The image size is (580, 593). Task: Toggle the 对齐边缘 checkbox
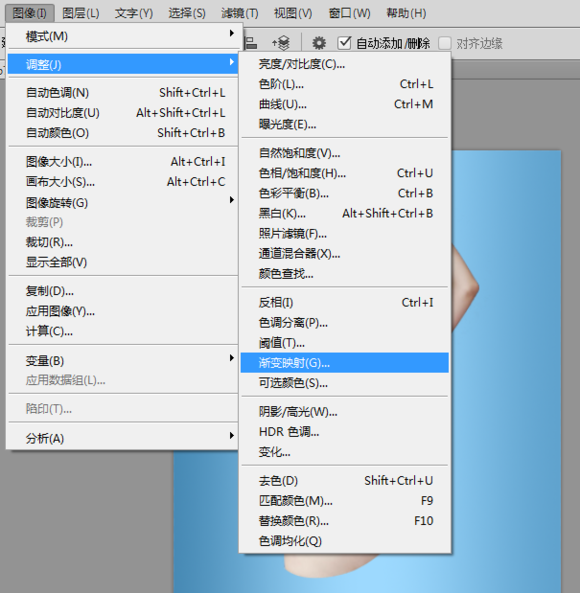[x=445, y=43]
